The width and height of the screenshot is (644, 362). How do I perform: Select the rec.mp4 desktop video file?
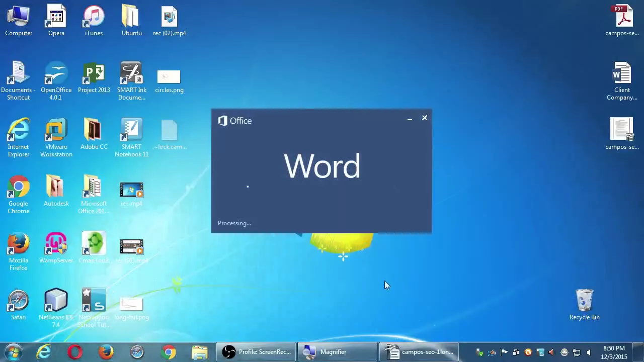click(x=131, y=194)
